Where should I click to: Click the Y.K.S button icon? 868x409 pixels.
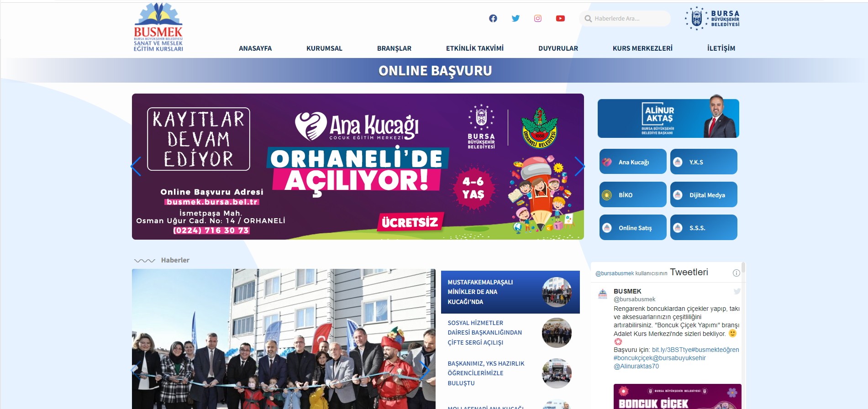(x=678, y=162)
